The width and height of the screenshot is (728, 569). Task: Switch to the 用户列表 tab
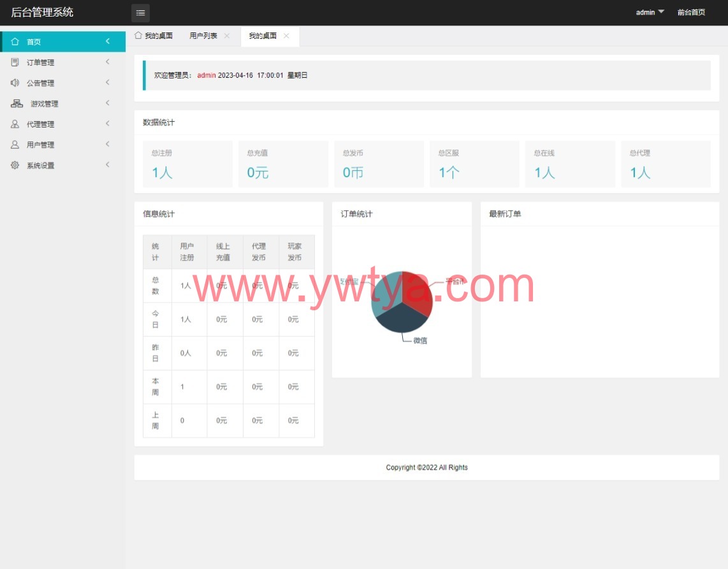click(x=203, y=36)
